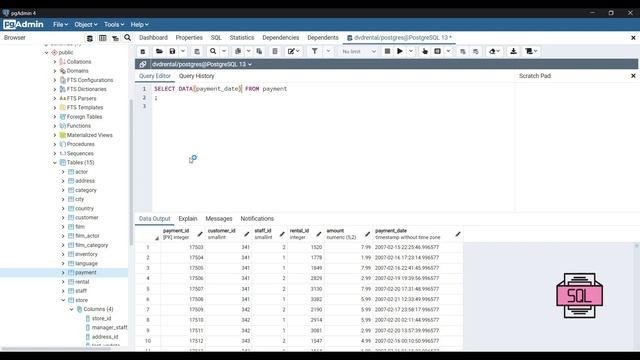The width and height of the screenshot is (640, 360).
Task: Close the Scratch Pad panel
Action: [633, 76]
